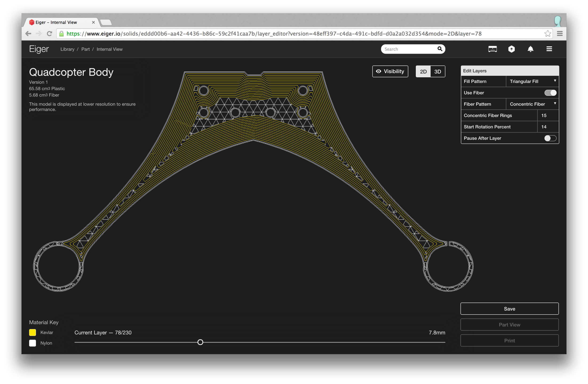Go back using browser arrow
588x384 pixels.
pyautogui.click(x=28, y=34)
